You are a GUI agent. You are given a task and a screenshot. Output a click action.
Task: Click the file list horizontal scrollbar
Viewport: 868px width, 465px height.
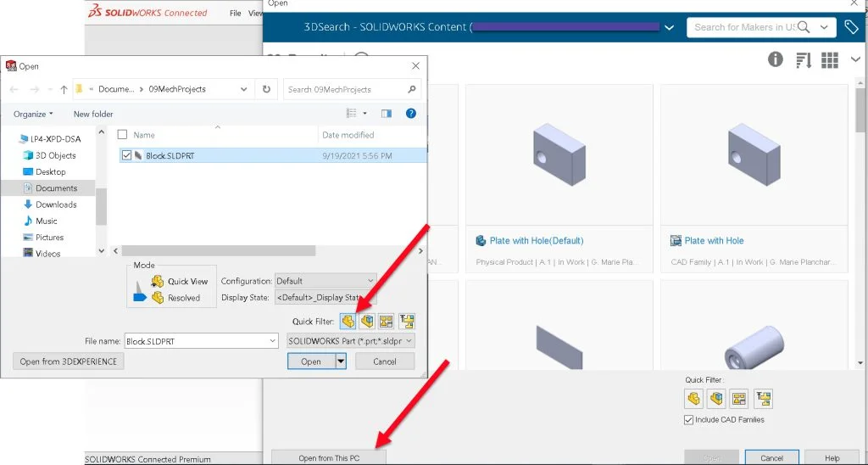click(218, 250)
